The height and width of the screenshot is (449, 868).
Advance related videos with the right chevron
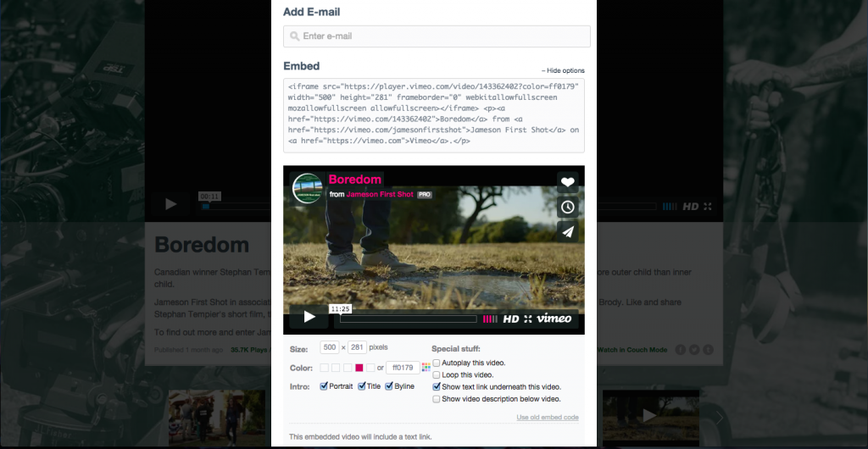pyautogui.click(x=719, y=418)
